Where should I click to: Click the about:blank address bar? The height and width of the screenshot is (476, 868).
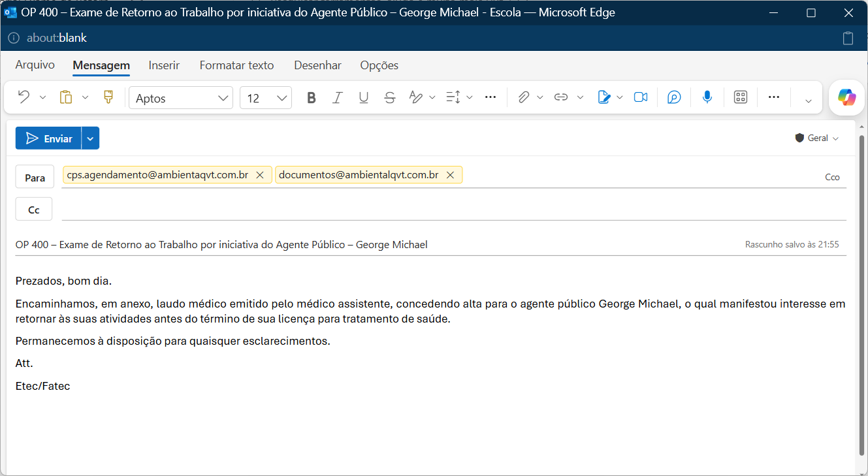(x=57, y=38)
